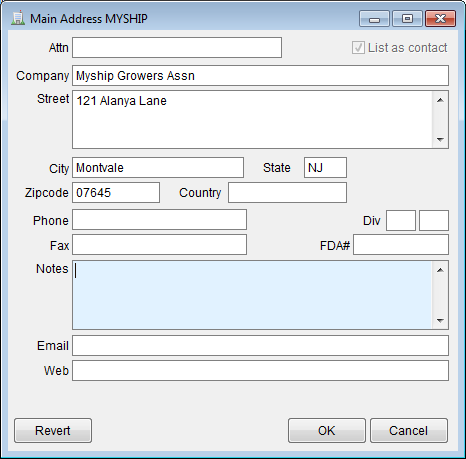Click the Zipcode field showing 07645

click(x=116, y=193)
